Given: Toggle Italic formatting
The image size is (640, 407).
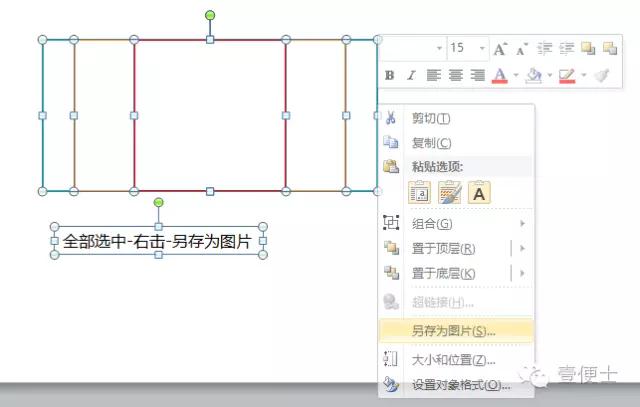Looking at the screenshot, I should click(x=411, y=75).
